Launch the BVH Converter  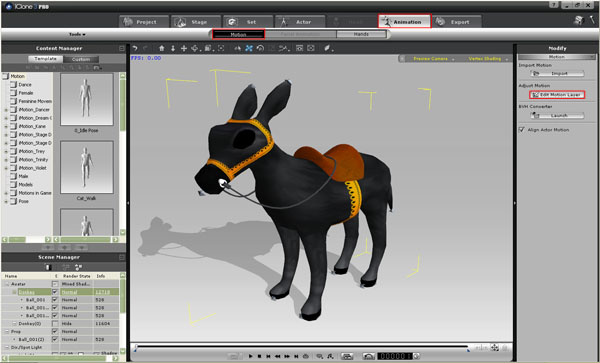[557, 116]
